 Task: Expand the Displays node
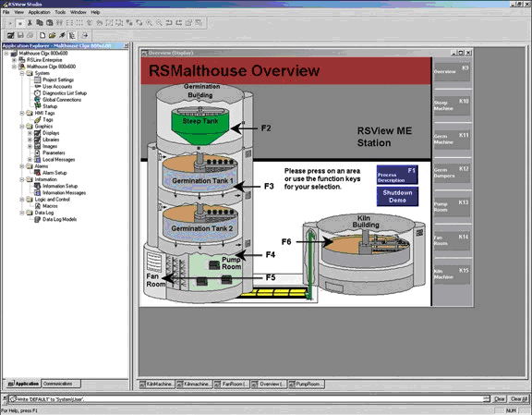coord(30,133)
